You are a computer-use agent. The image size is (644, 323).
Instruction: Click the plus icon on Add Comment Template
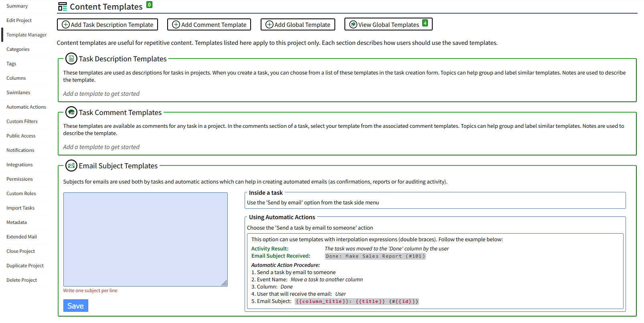click(x=176, y=24)
